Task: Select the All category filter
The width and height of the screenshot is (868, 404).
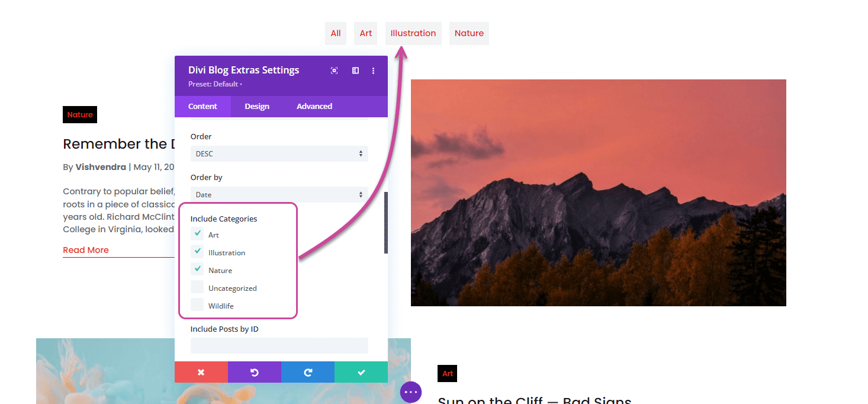Action: (x=336, y=33)
